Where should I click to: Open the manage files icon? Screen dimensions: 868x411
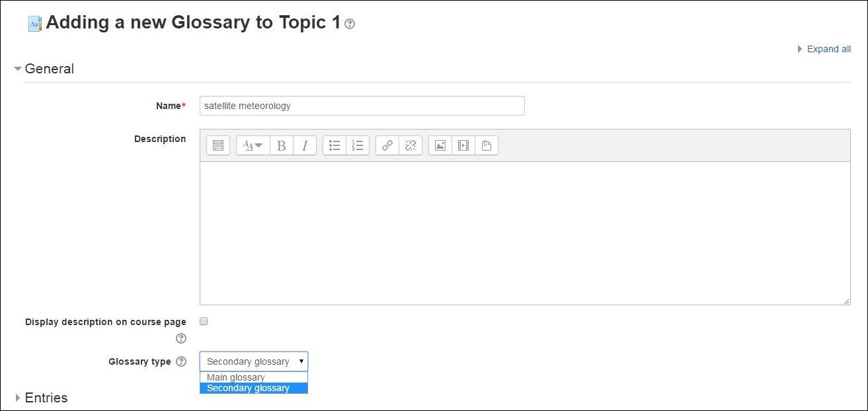(x=487, y=145)
